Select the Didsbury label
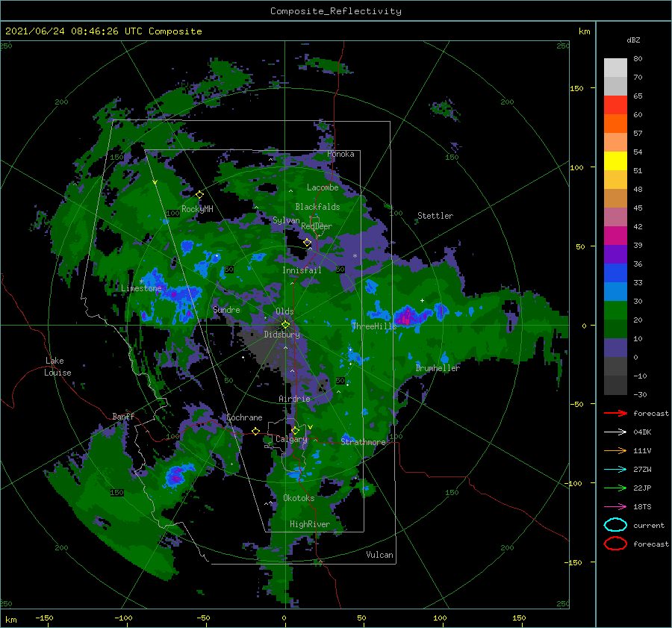The width and height of the screenshot is (672, 628). (282, 335)
